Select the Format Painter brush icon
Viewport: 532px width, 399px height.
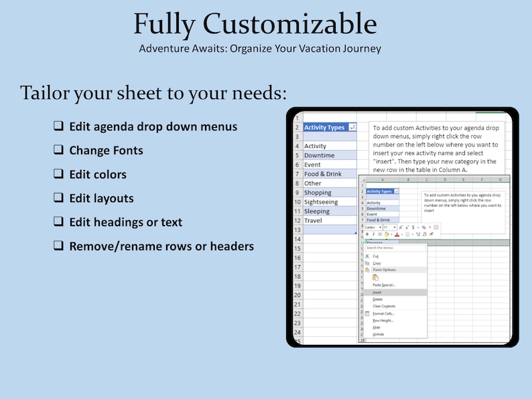tap(431, 234)
